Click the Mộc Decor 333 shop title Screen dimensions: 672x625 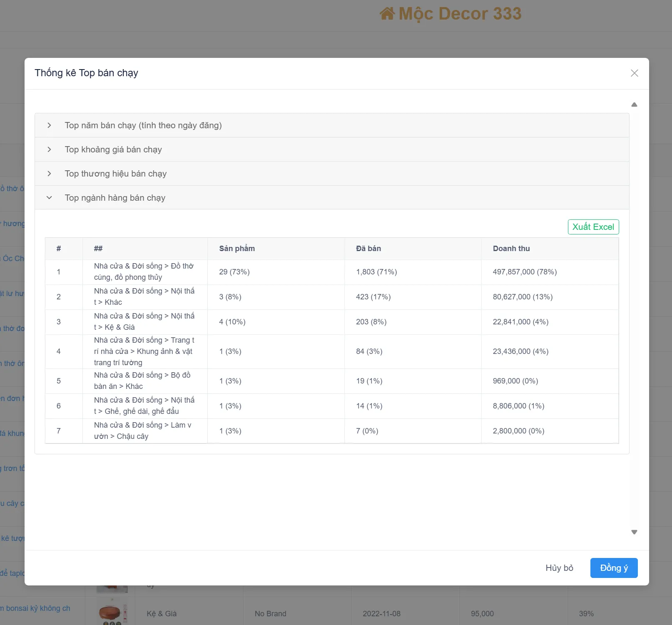(x=460, y=14)
